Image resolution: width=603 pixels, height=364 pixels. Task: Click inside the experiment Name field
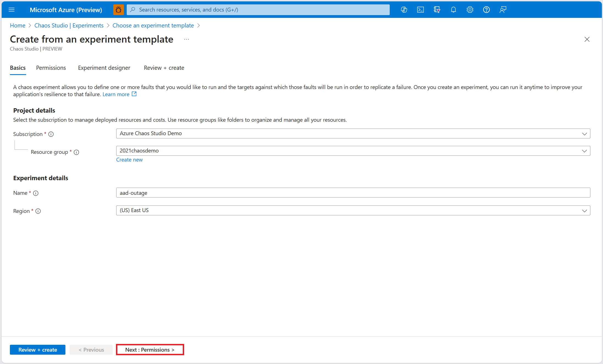click(x=275, y=193)
